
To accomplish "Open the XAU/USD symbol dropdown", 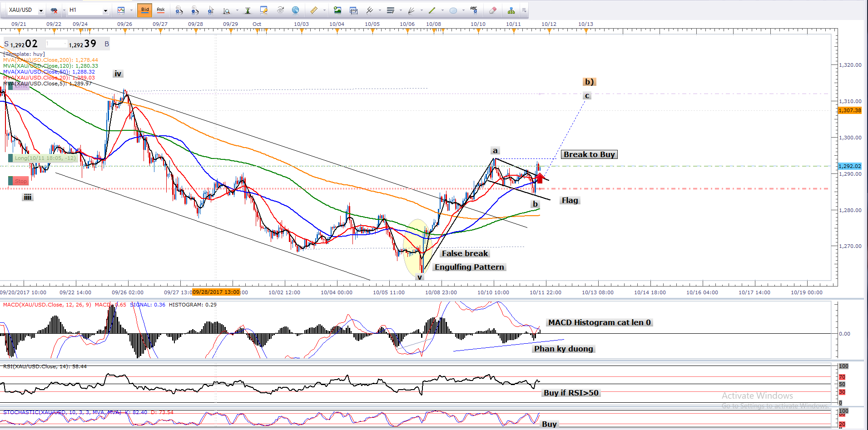I will 41,10.
